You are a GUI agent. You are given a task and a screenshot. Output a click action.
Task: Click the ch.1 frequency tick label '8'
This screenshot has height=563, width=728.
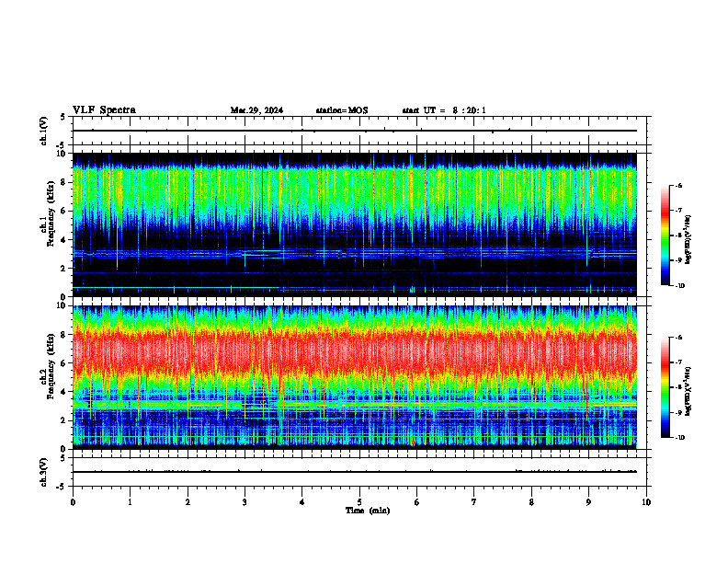coord(63,182)
